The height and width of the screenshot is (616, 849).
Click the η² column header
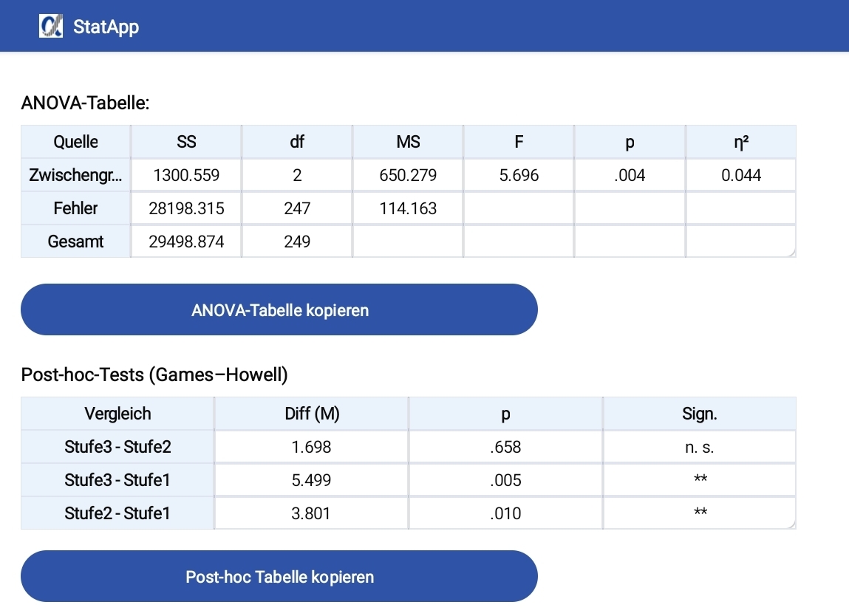740,142
